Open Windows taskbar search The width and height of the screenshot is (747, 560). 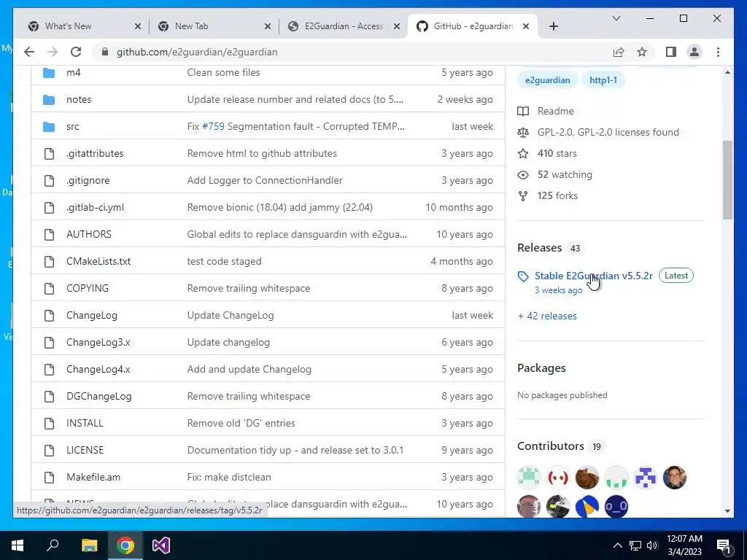[53, 545]
